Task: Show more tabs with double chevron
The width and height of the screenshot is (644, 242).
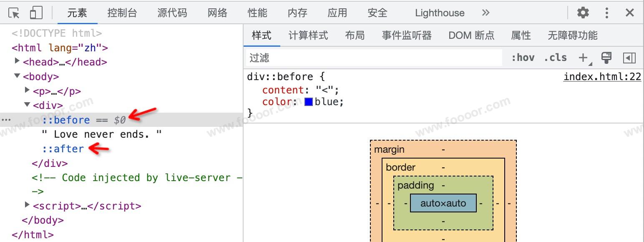Action: pyautogui.click(x=486, y=13)
